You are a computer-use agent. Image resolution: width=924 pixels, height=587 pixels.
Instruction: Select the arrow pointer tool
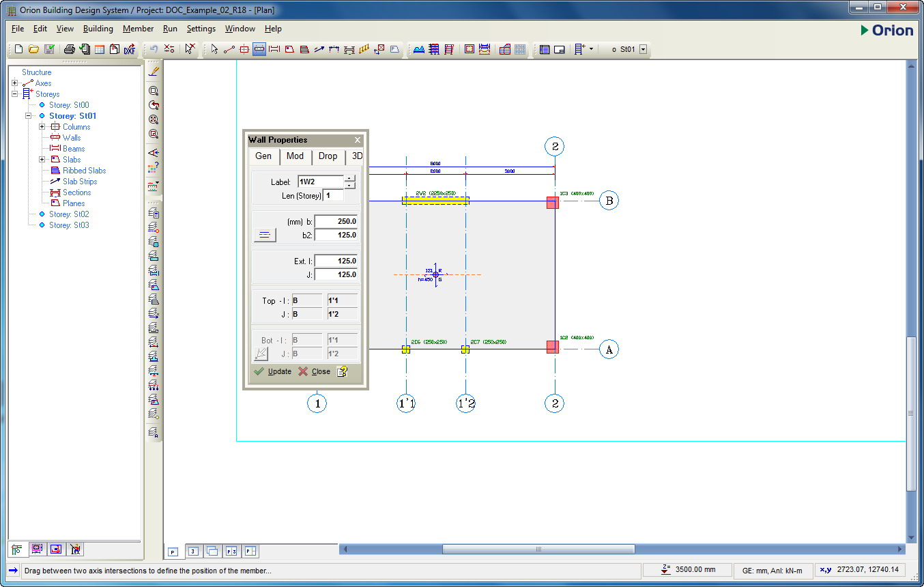pos(214,49)
